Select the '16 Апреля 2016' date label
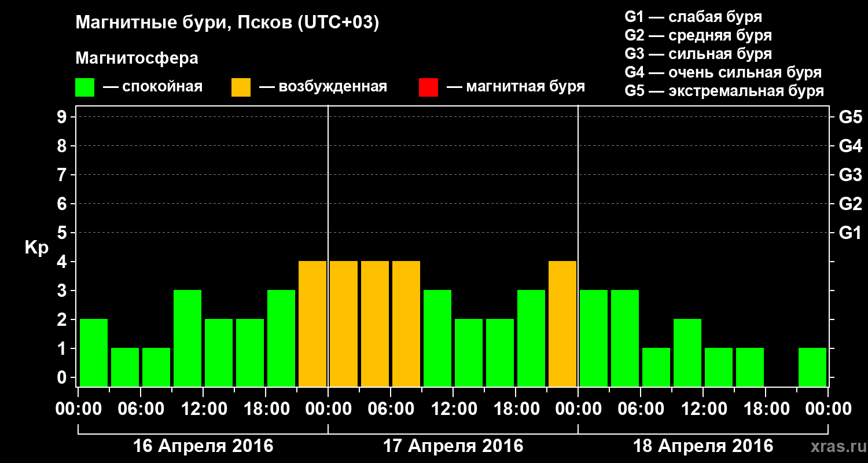Viewport: 868px width, 463px height. click(203, 446)
